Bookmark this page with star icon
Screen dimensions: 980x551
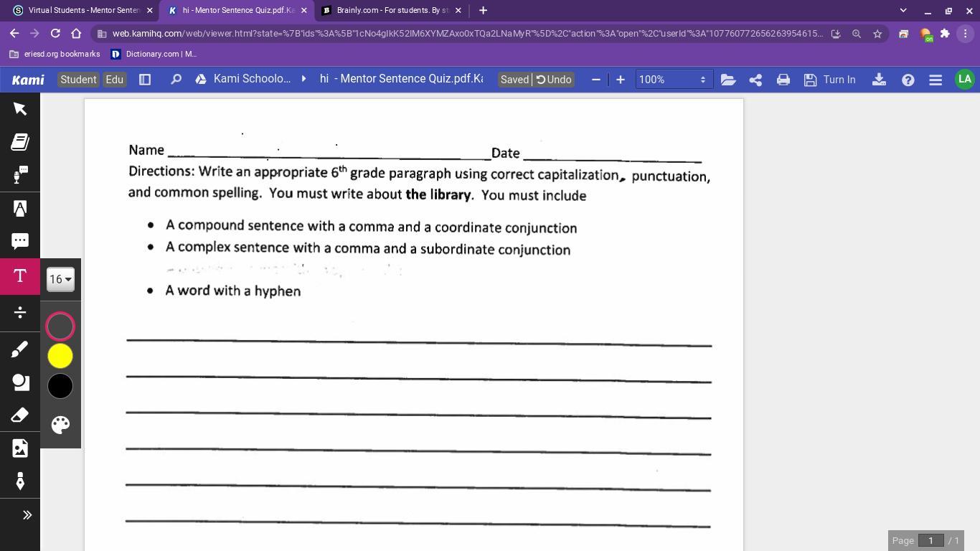pyautogui.click(x=877, y=34)
